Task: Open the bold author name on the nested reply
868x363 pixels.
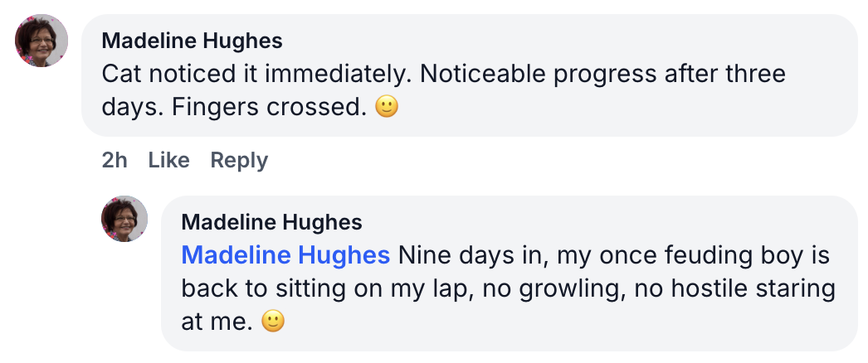Action: [271, 222]
